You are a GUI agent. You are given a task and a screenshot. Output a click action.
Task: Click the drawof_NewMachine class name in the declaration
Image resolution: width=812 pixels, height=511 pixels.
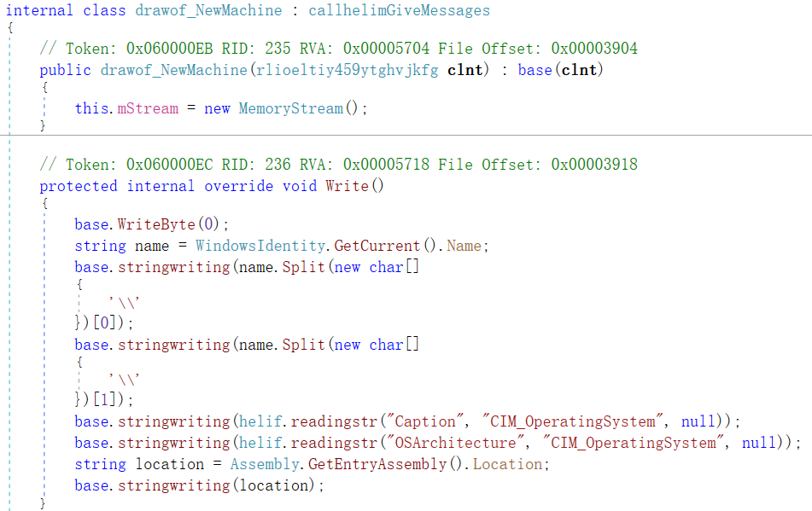(x=208, y=10)
